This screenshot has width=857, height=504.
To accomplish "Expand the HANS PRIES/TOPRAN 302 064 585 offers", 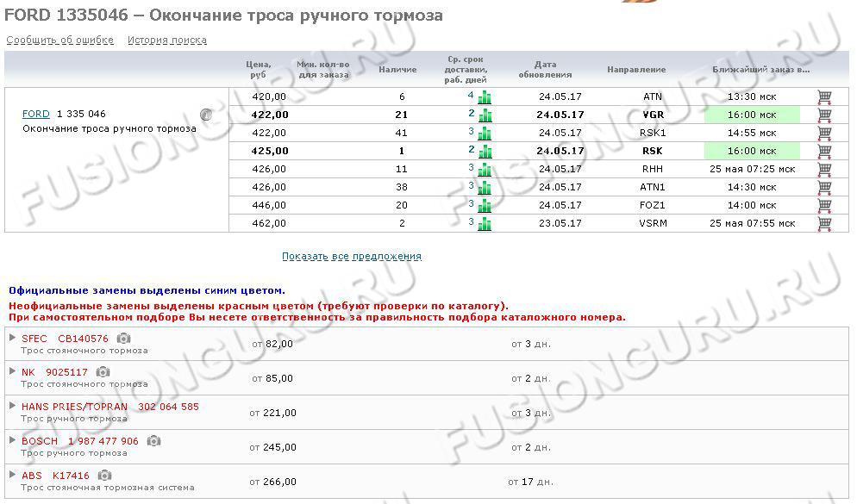I will 13,406.
